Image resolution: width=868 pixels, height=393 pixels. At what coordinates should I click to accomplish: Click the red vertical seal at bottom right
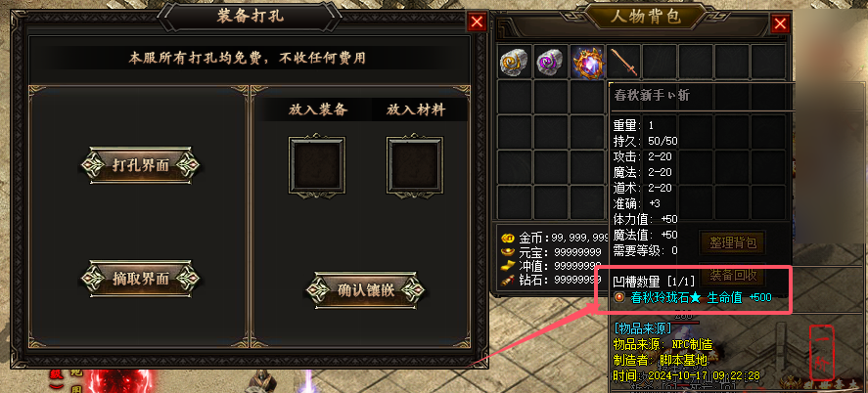click(823, 353)
